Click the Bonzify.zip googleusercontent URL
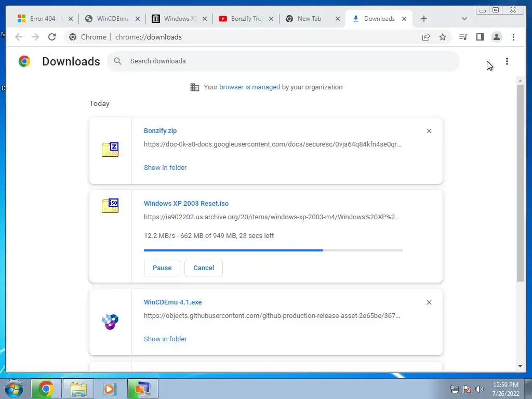The height and width of the screenshot is (399, 532). pos(272,144)
